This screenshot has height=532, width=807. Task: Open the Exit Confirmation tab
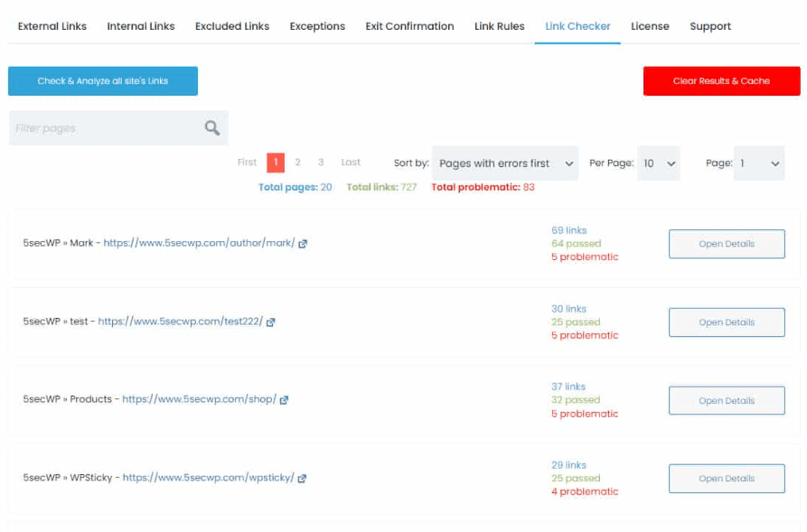[x=409, y=26]
